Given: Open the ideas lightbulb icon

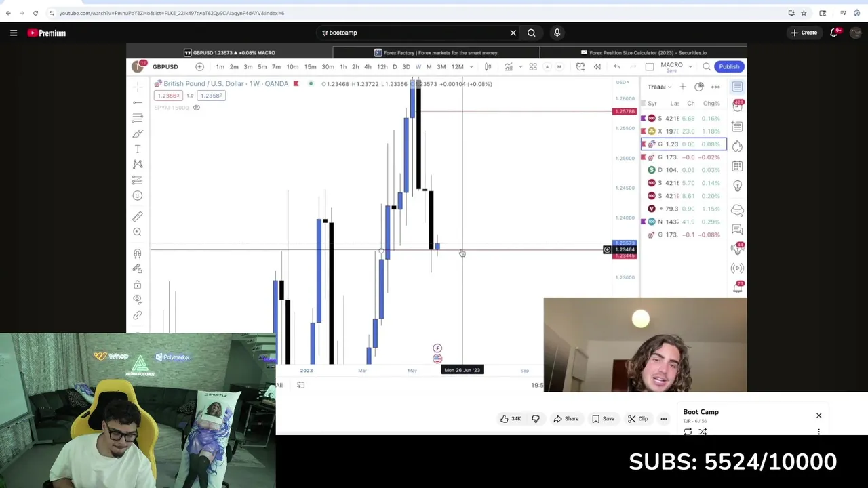Looking at the screenshot, I should pyautogui.click(x=737, y=186).
